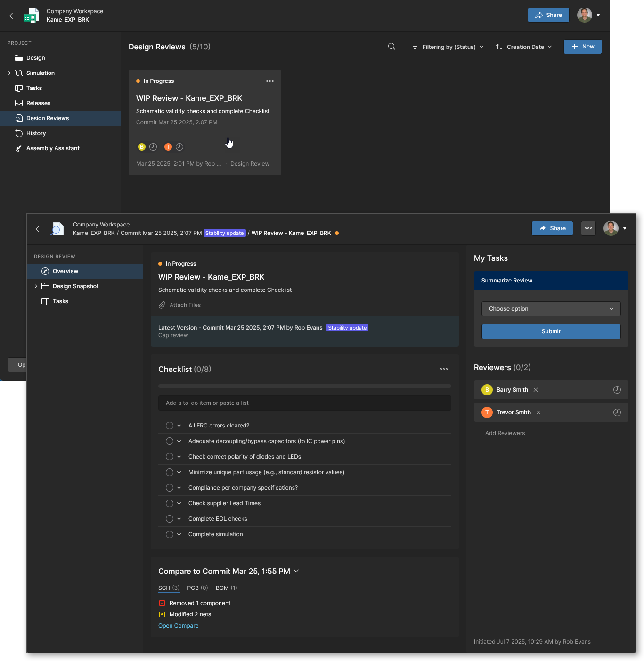Open the header more-options button beside Share
644x661 pixels.
[x=588, y=228]
